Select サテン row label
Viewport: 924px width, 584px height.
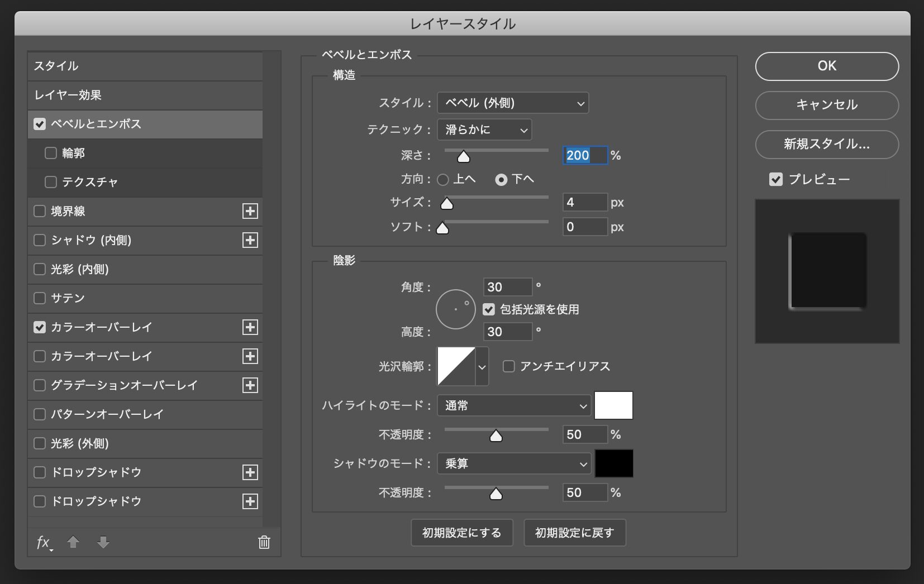68,298
